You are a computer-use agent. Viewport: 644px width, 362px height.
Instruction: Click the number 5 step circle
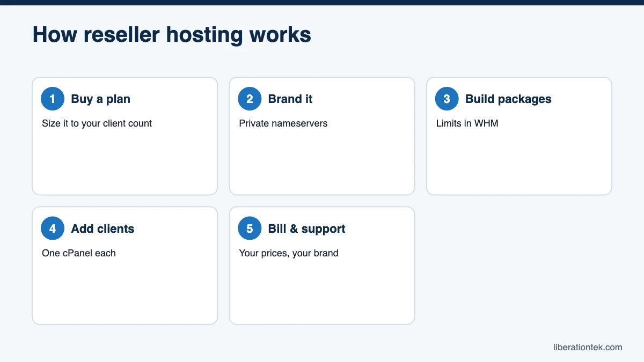tap(250, 228)
